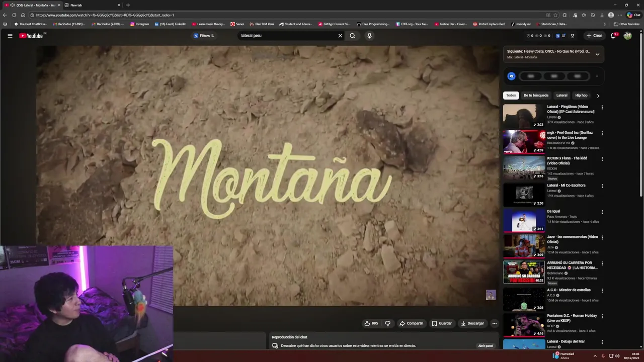Open options menu for Mi Co-Escritora
Image resolution: width=644 pixels, height=362 pixels.
click(602, 186)
